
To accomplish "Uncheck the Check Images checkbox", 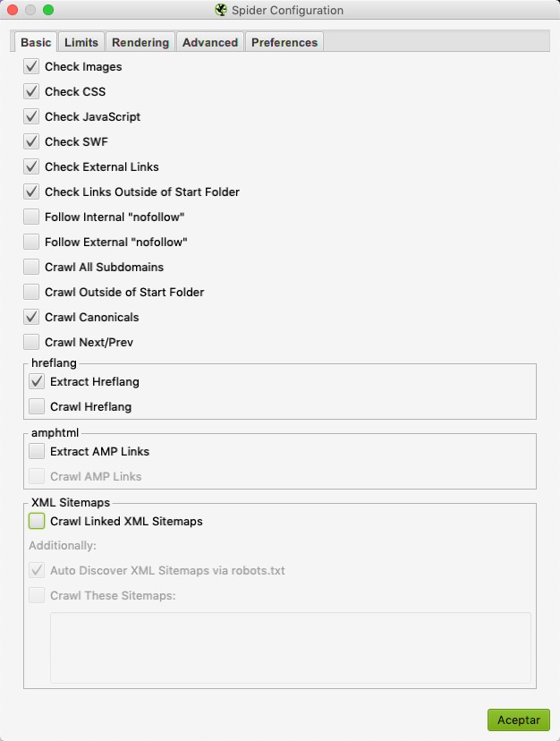I will tap(31, 66).
